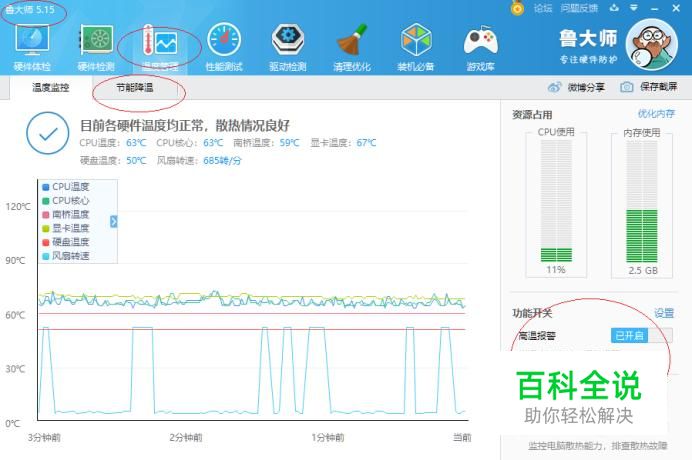Click the 鲁大师 mascot avatar
Image resolution: width=692 pixels, height=460 pixels.
651,45
